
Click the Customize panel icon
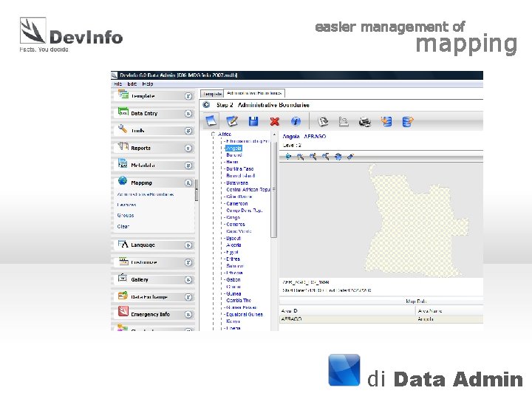point(123,262)
